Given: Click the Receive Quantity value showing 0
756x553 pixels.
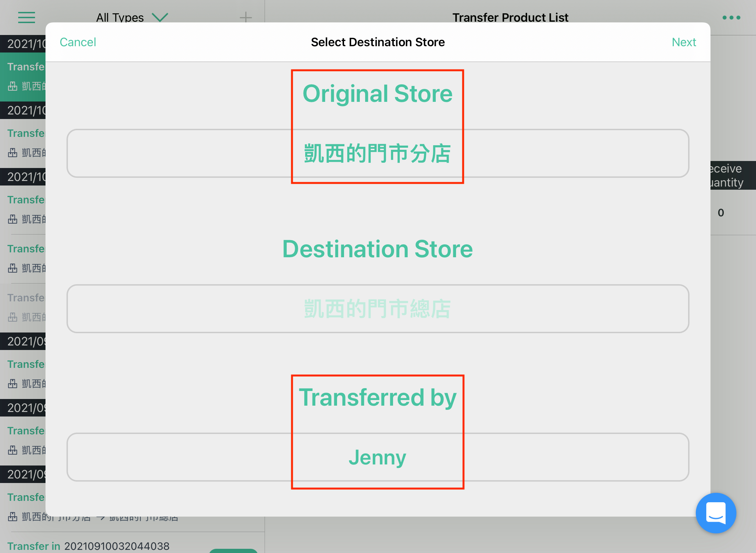Looking at the screenshot, I should point(720,212).
